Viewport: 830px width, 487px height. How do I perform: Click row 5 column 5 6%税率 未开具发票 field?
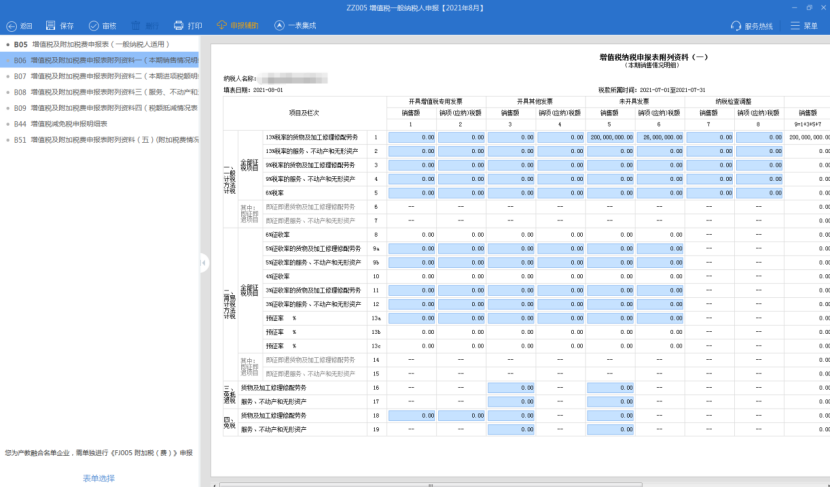[x=610, y=193]
